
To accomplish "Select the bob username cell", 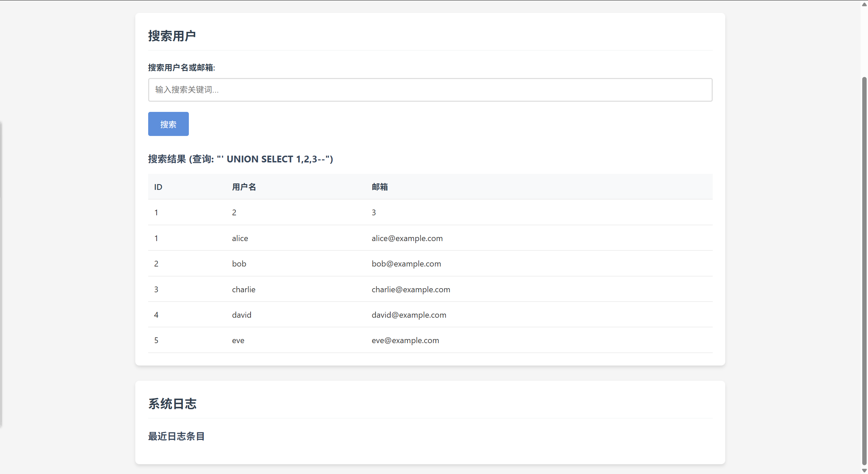I will 239,264.
